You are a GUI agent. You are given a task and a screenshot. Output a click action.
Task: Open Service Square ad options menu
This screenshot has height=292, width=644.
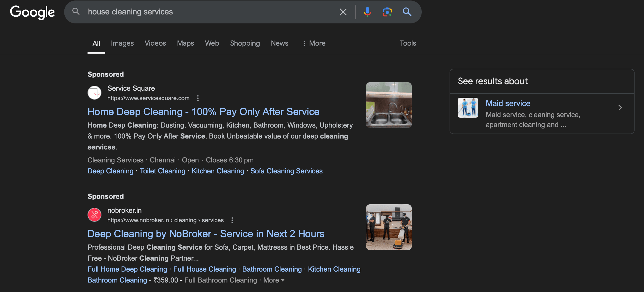coord(198,98)
